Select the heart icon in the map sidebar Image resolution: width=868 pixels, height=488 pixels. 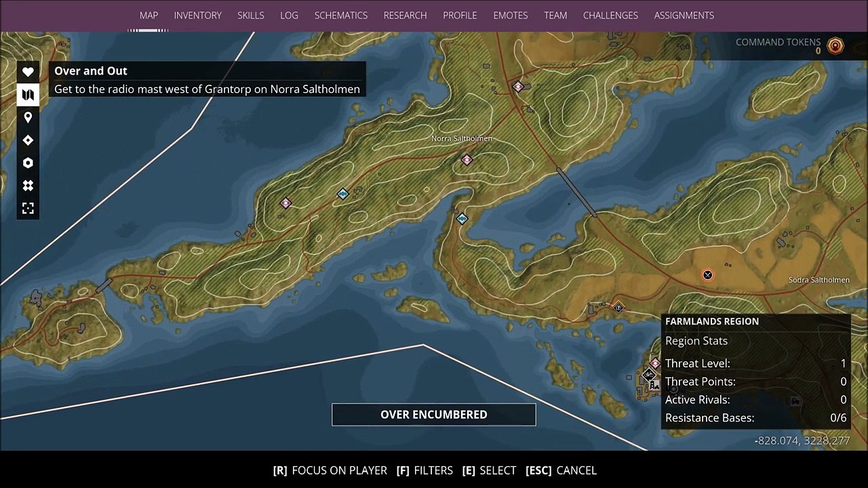pyautogui.click(x=28, y=72)
